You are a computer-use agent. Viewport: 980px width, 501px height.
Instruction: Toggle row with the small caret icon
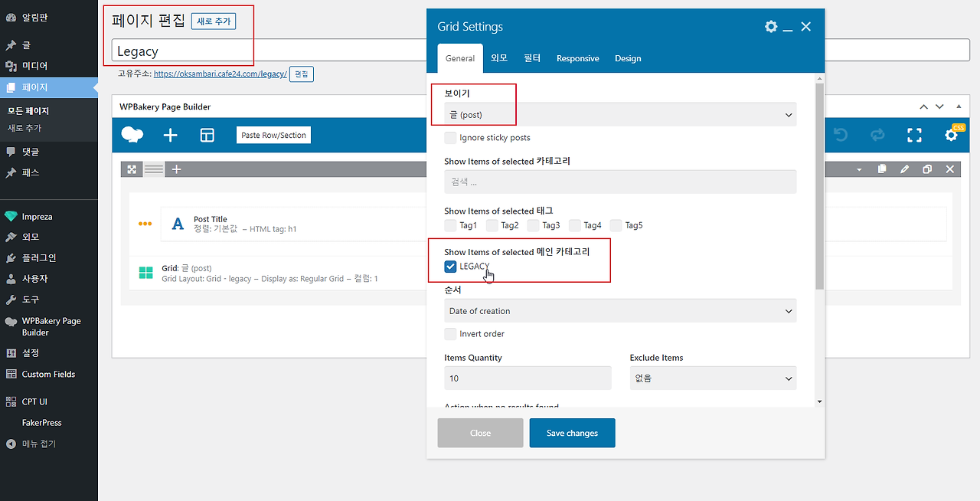pos(859,169)
